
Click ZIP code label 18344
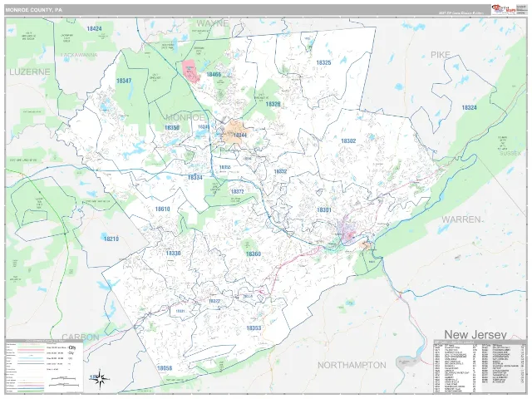point(239,135)
